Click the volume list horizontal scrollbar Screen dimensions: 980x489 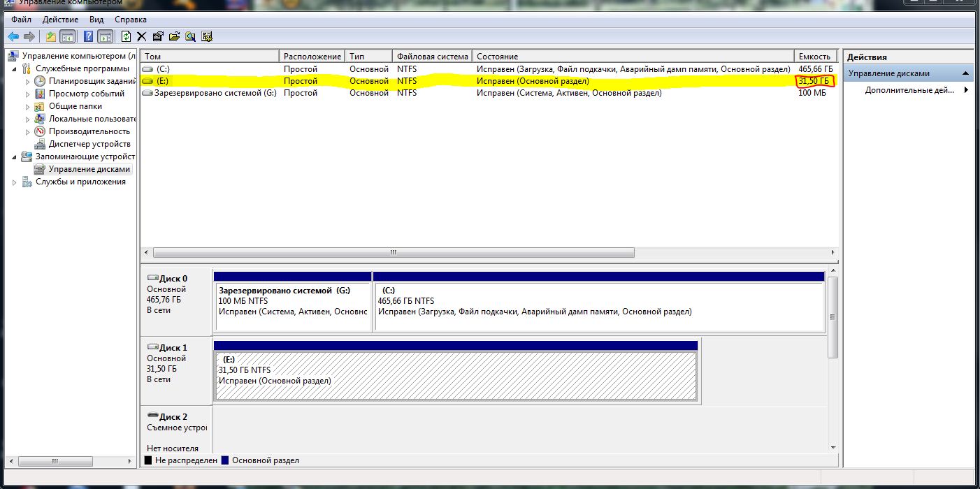[393, 252]
